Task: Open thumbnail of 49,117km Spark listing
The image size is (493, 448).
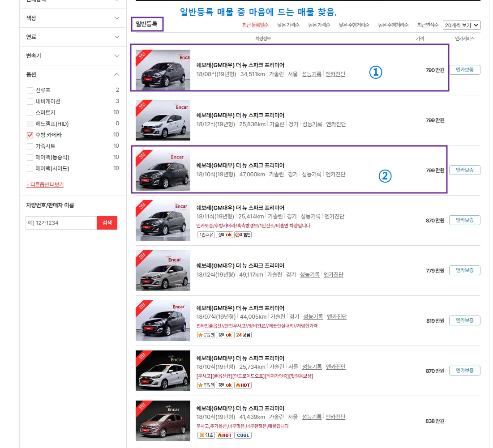Action: (x=163, y=270)
